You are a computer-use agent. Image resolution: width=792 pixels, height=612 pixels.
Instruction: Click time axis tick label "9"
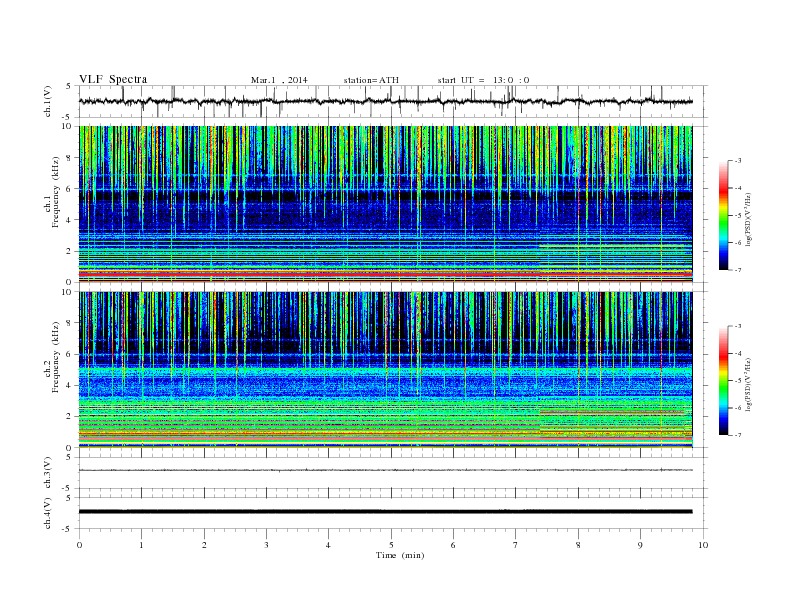(x=640, y=545)
